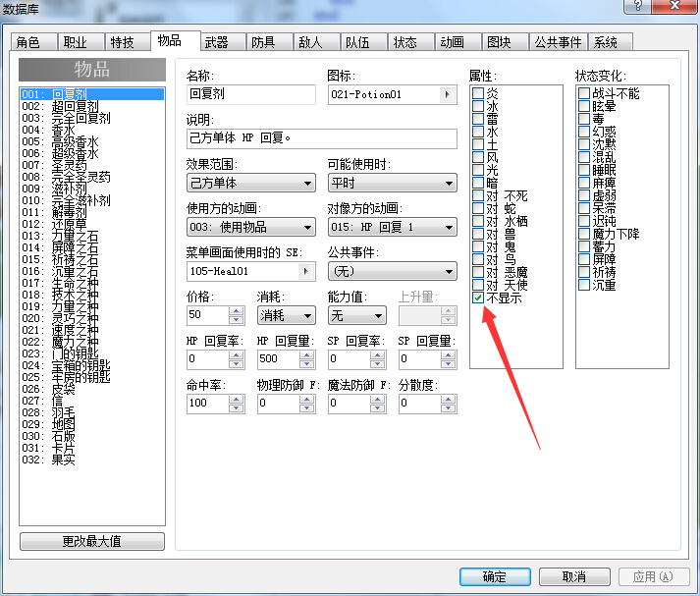Open the 消耗 dropdown

click(286, 315)
